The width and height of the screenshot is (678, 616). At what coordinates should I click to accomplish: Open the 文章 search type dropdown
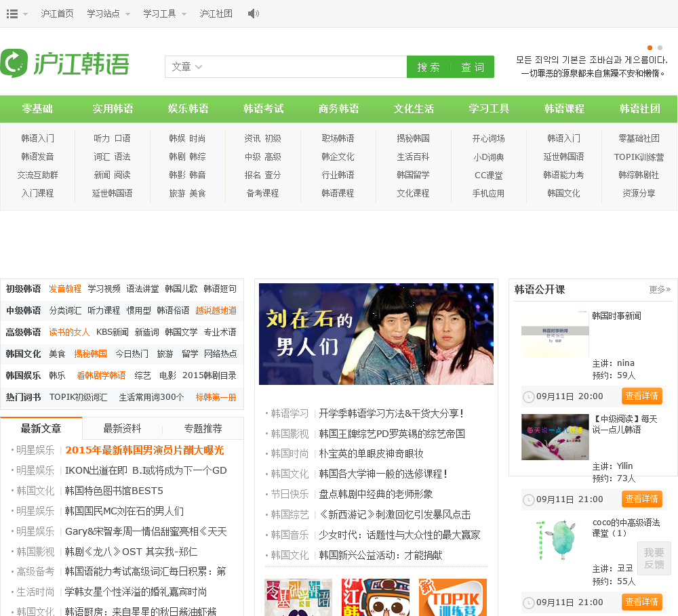(187, 66)
